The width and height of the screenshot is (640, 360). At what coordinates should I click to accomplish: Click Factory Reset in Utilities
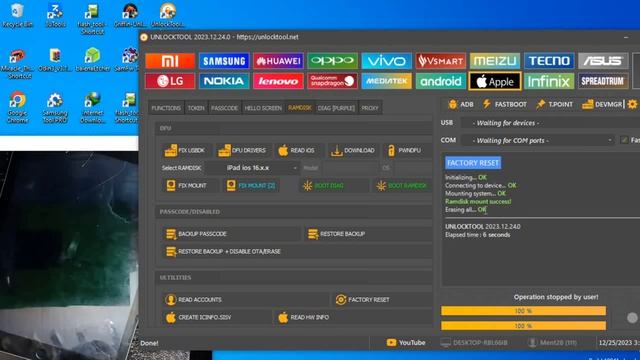click(x=382, y=300)
